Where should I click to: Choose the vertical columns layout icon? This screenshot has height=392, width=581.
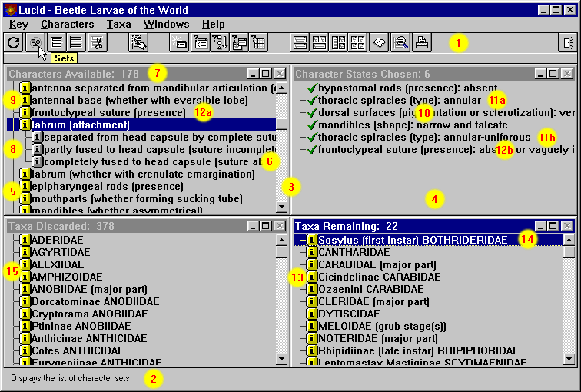[339, 42]
